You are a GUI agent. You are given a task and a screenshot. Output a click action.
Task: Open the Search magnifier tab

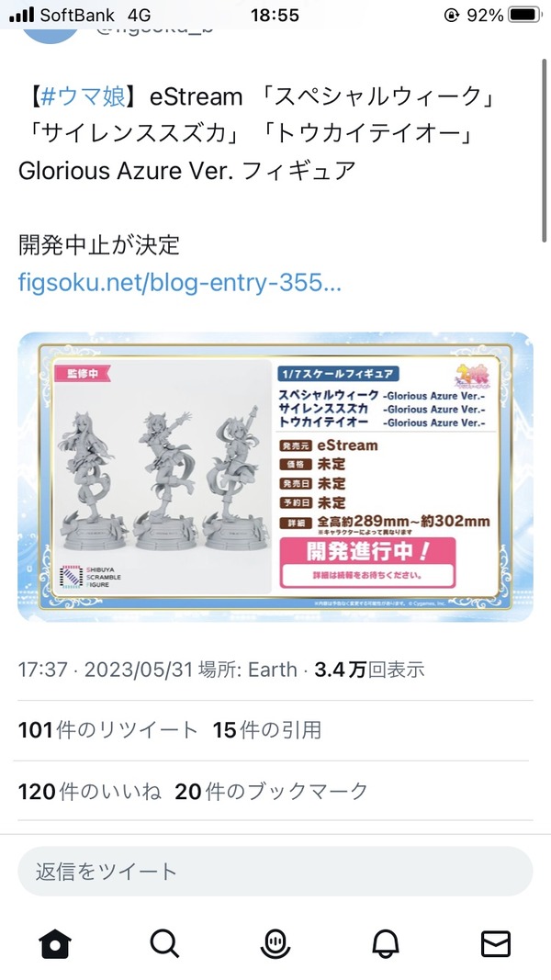click(165, 943)
